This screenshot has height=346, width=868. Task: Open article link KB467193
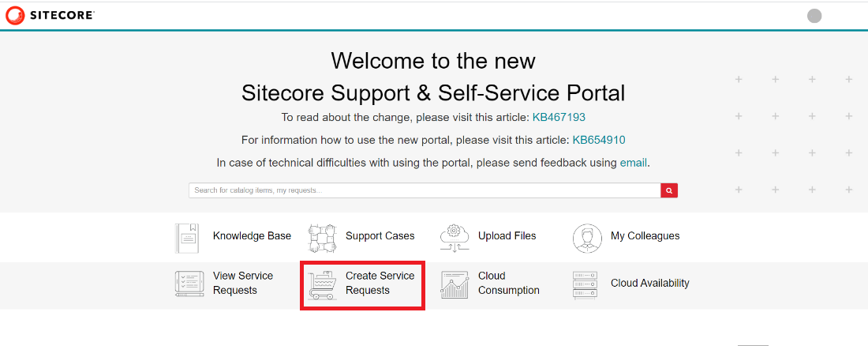pos(559,117)
